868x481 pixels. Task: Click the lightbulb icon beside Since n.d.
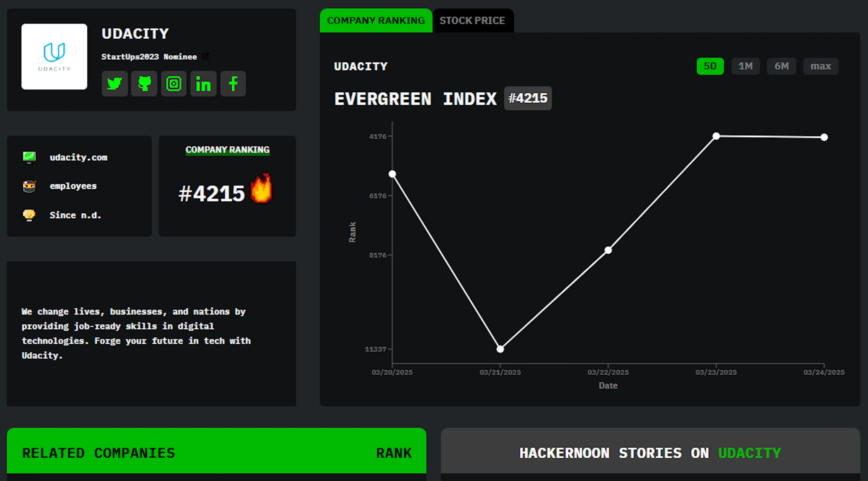(x=29, y=215)
